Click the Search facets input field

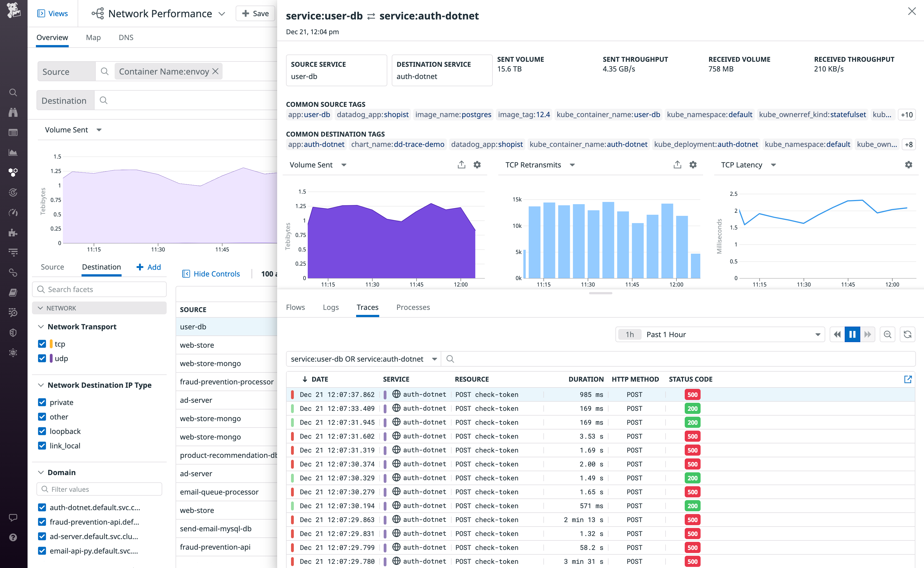pyautogui.click(x=100, y=289)
